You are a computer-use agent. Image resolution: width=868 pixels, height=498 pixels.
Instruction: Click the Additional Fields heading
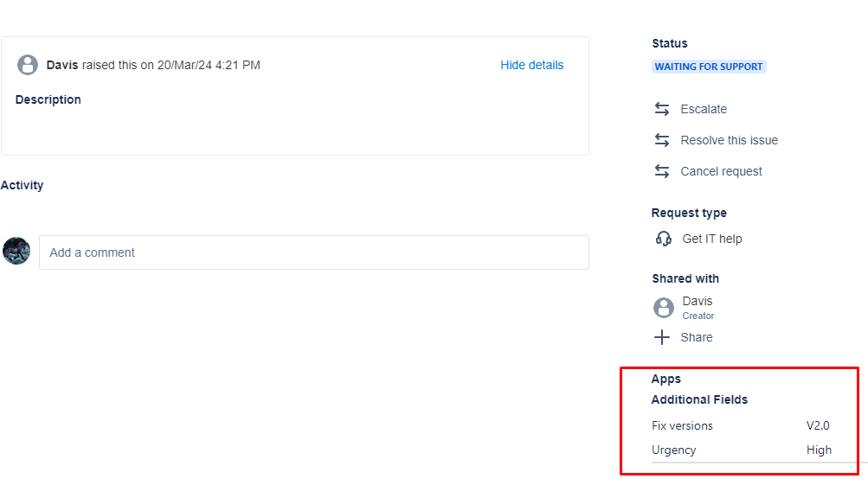click(x=699, y=399)
